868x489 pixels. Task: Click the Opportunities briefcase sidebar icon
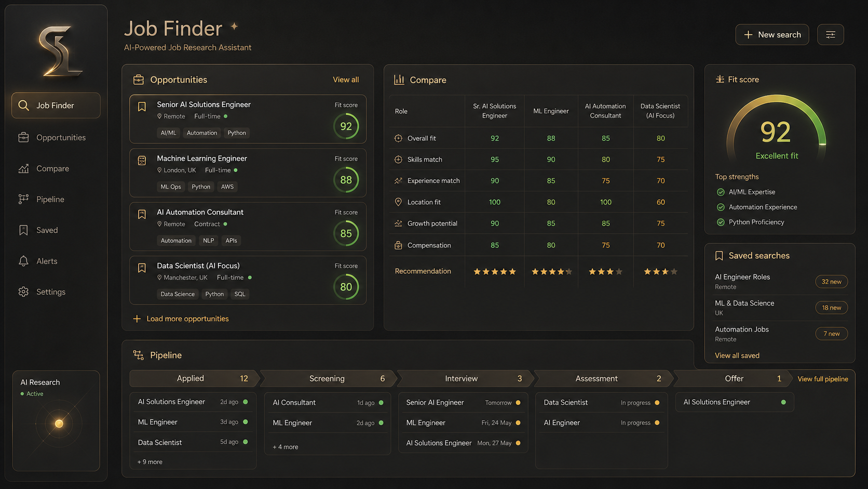pos(23,138)
